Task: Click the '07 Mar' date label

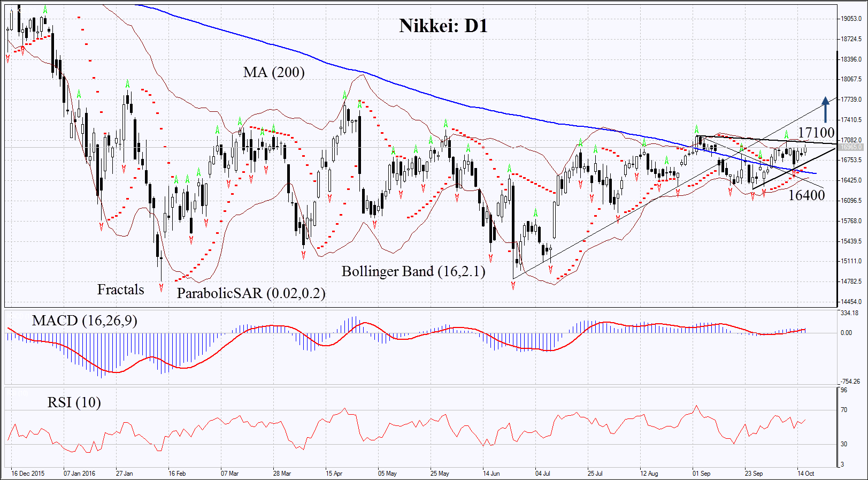Action: pyautogui.click(x=229, y=474)
